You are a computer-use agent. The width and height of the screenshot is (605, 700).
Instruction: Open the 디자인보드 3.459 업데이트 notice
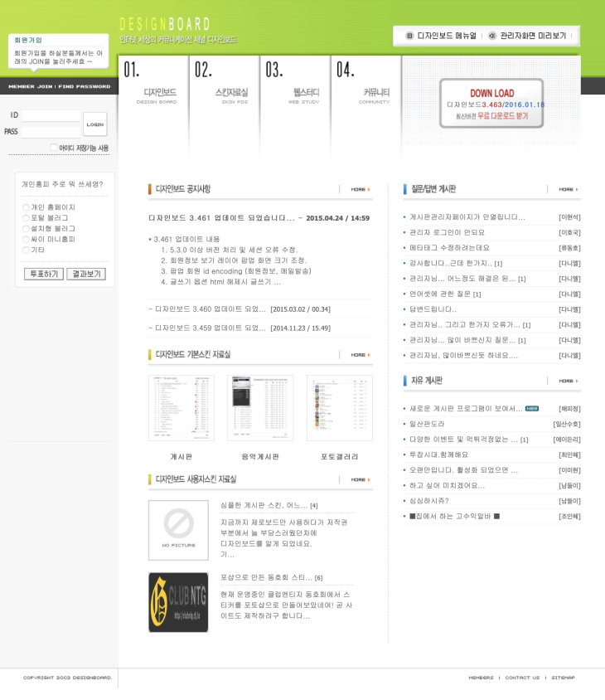point(211,328)
